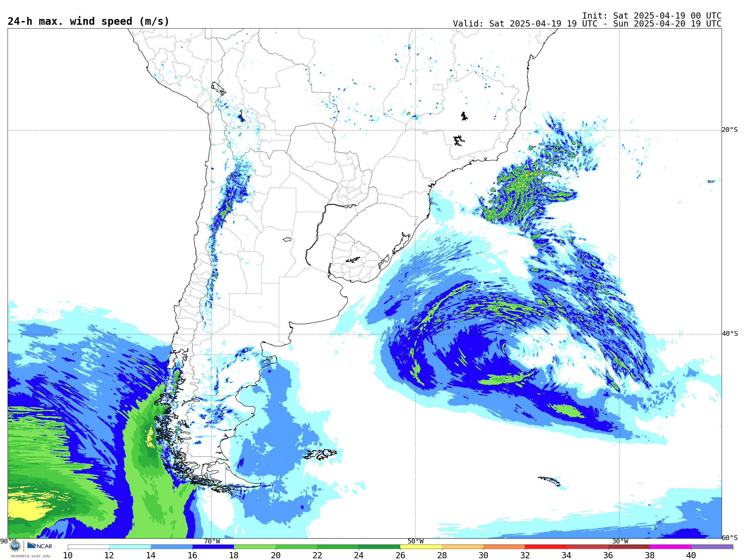744x560 pixels.
Task: Click the colorbar tick label 28
Action: 442,555
